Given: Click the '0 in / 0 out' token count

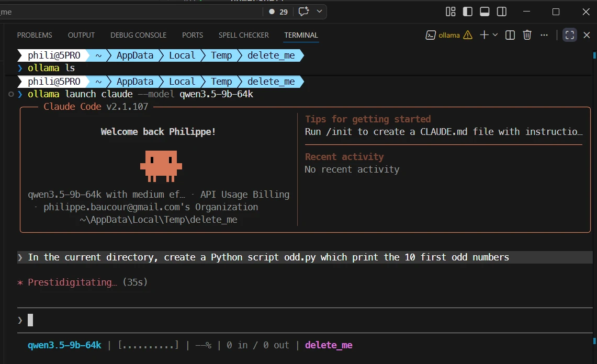Looking at the screenshot, I should 258,345.
